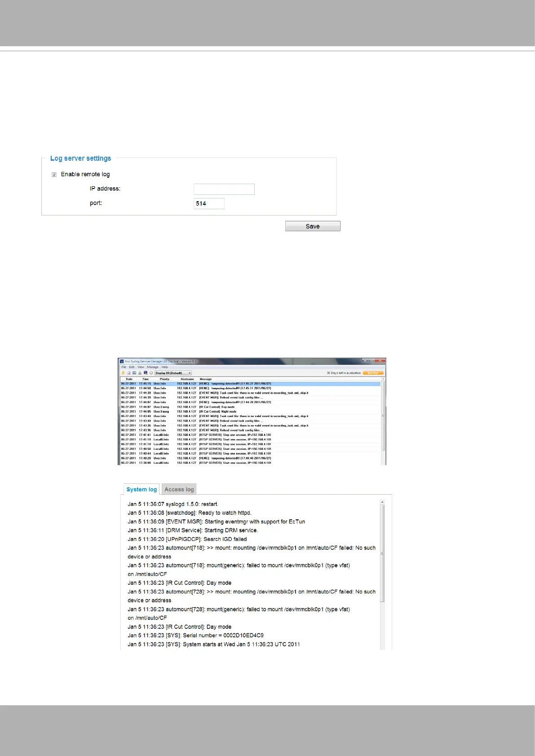
Task: Click 'Starting eventmgr with support for EcTun' line
Action: [x=216, y=522]
